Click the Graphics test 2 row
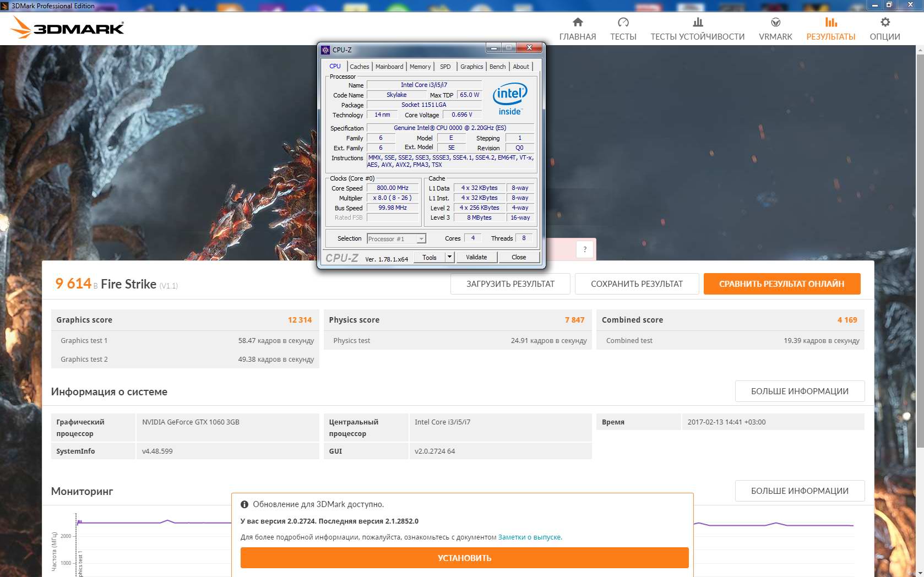This screenshot has width=924, height=577. [185, 360]
